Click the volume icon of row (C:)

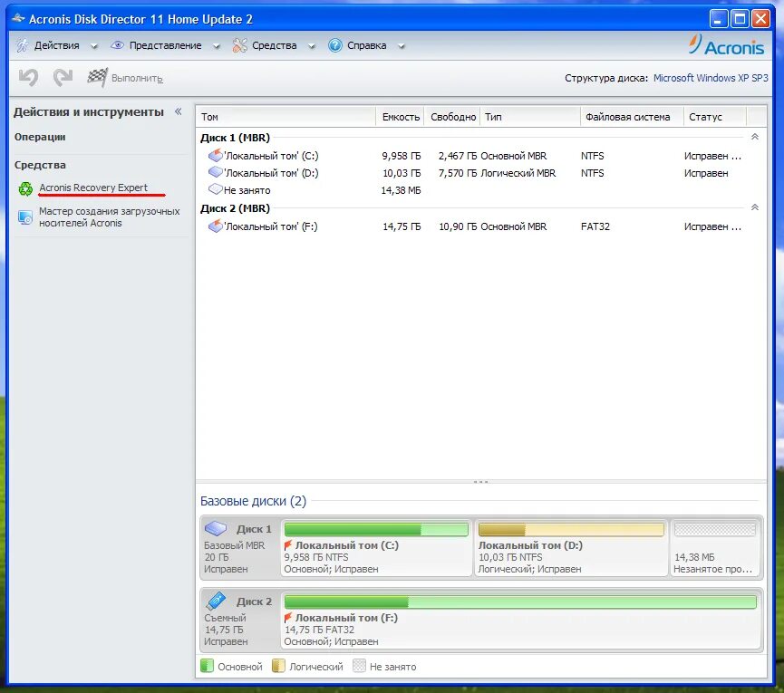click(x=215, y=156)
